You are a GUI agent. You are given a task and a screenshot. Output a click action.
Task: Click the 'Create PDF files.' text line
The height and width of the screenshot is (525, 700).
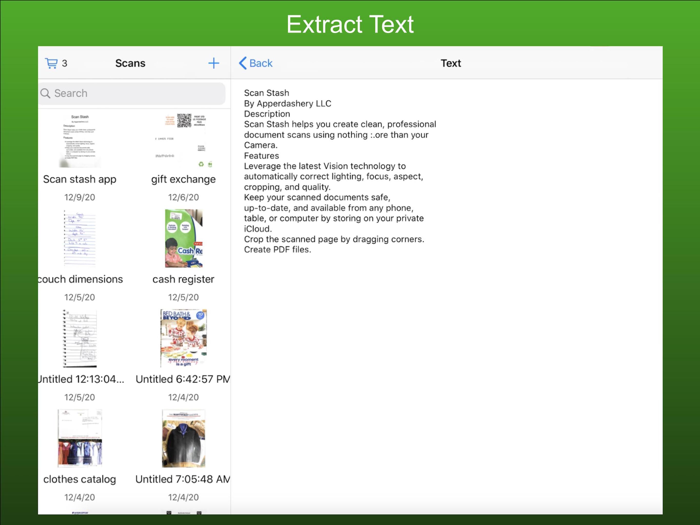coord(278,250)
